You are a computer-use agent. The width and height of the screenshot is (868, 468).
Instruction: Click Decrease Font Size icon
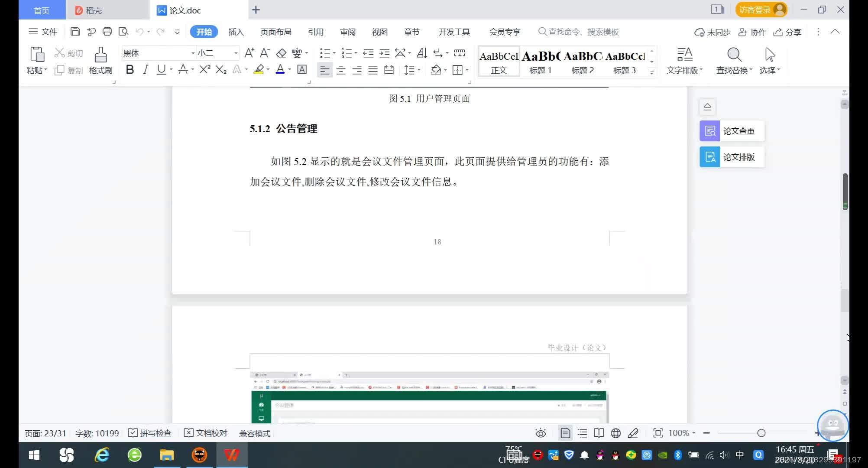pyautogui.click(x=265, y=53)
